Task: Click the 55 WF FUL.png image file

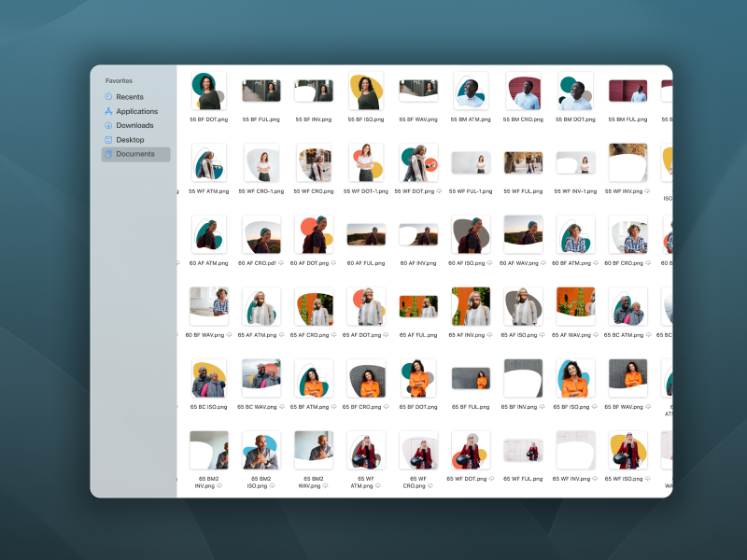Action: click(x=523, y=163)
